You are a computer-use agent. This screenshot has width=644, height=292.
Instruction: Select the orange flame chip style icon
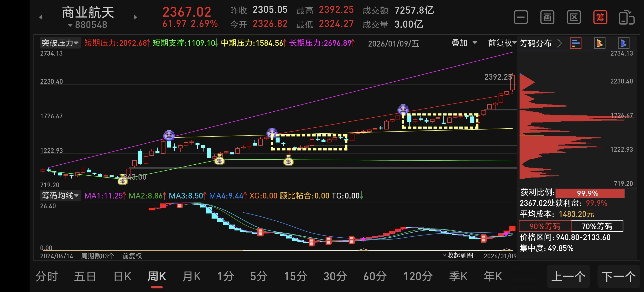(599, 43)
